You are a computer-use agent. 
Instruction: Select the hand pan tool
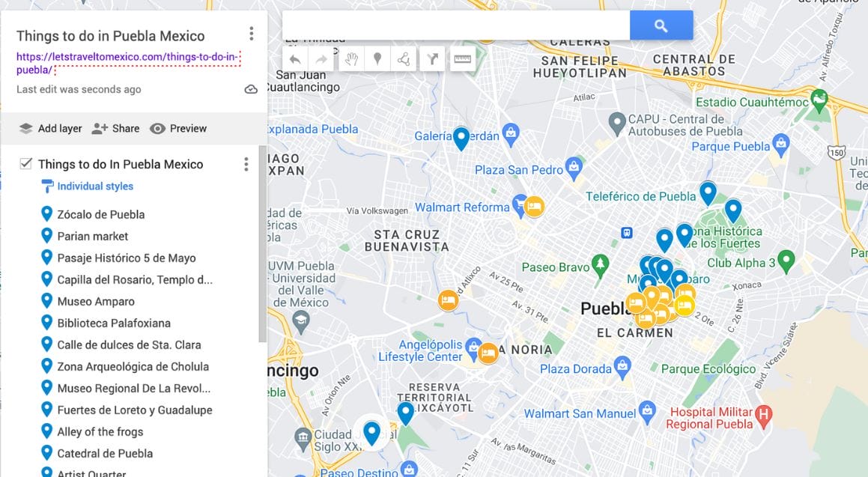click(350, 58)
